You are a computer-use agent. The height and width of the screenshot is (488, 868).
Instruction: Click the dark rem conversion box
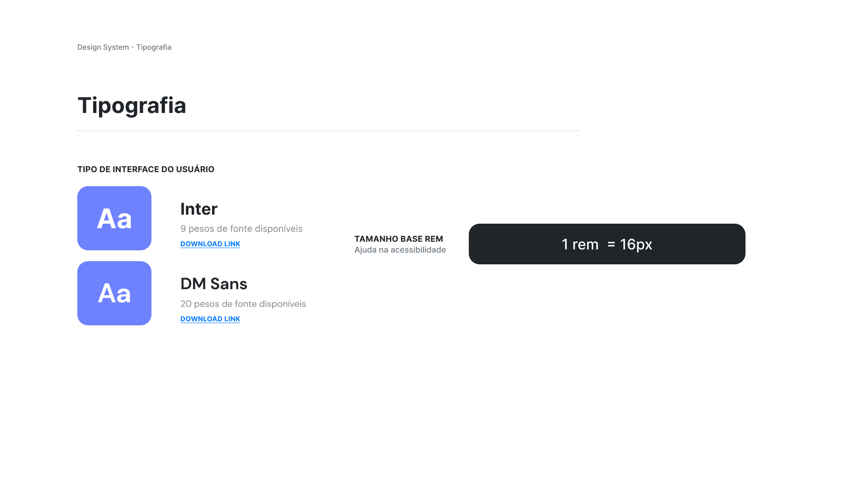[607, 244]
